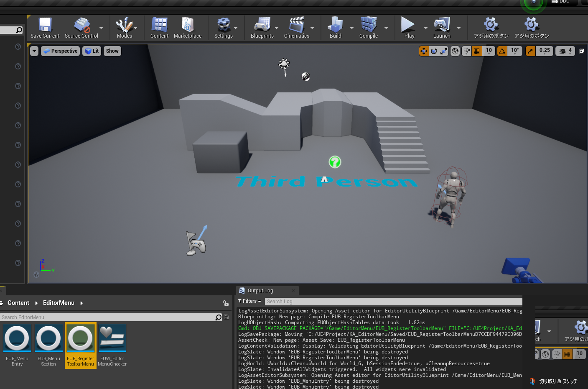The image size is (588, 389).
Task: Open viewport options arrow menu
Action: pos(34,51)
